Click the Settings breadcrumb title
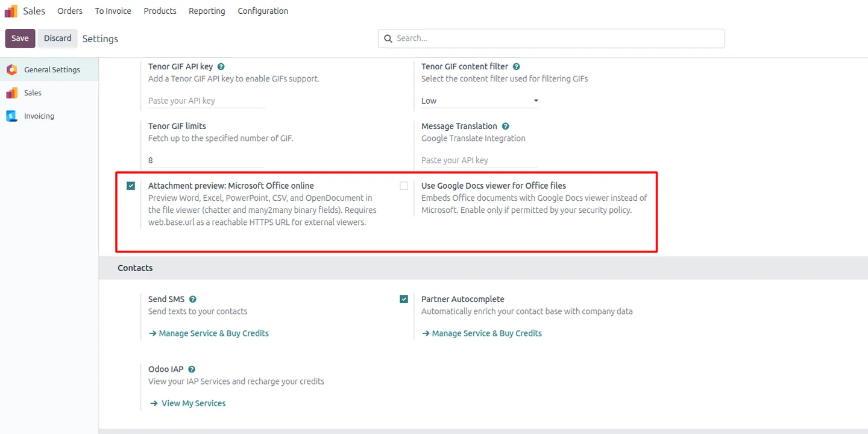 pos(100,39)
